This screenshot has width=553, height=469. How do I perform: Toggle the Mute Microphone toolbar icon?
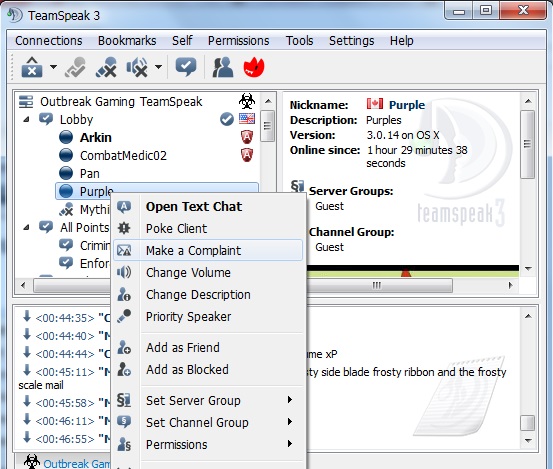(106, 67)
